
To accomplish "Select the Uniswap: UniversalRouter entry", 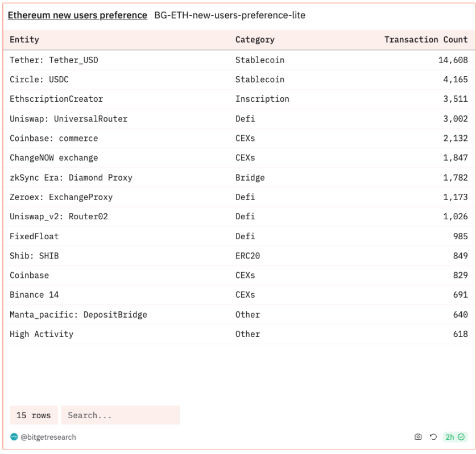I will (69, 119).
